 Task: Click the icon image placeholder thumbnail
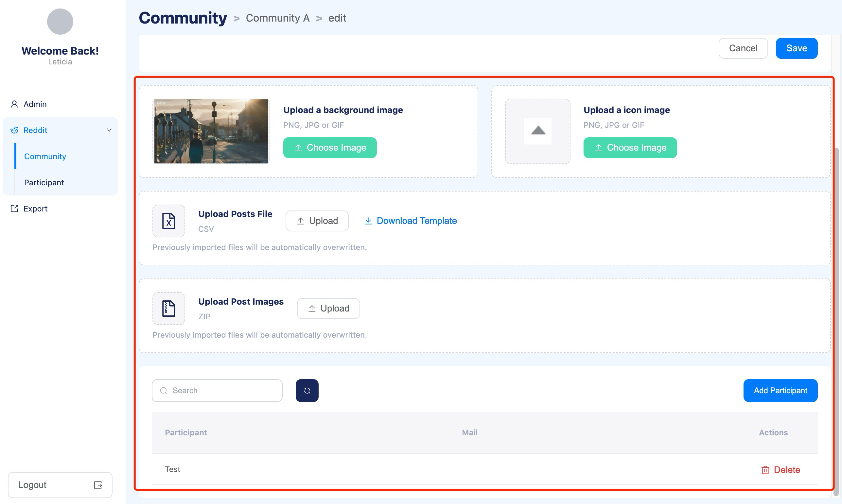[537, 131]
